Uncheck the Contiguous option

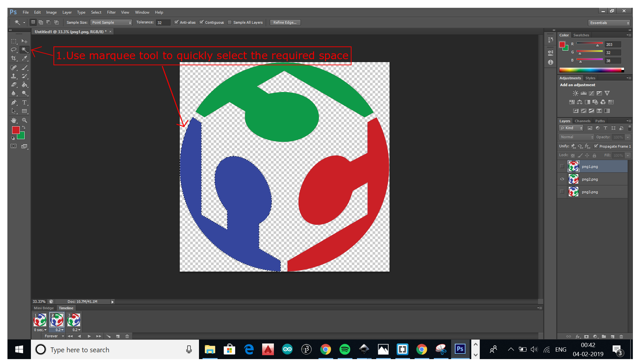tap(202, 22)
